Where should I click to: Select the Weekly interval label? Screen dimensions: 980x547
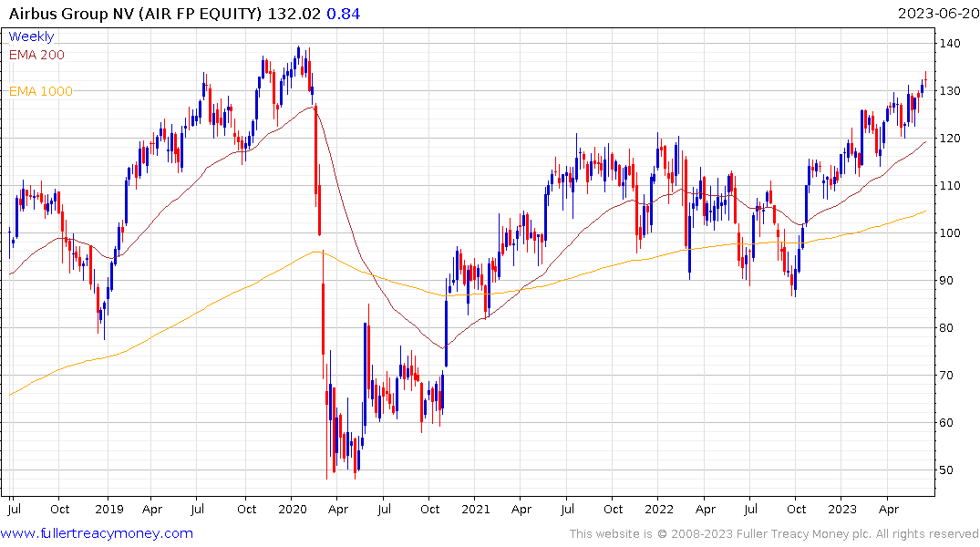pyautogui.click(x=31, y=36)
